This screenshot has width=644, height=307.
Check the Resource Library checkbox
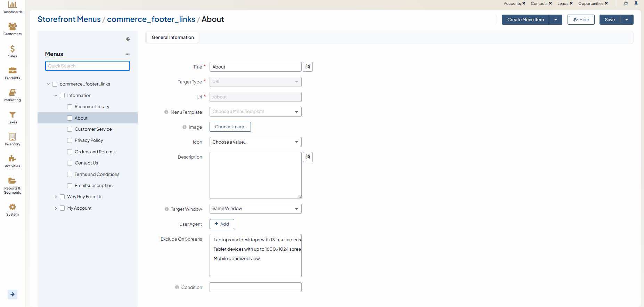tap(70, 107)
